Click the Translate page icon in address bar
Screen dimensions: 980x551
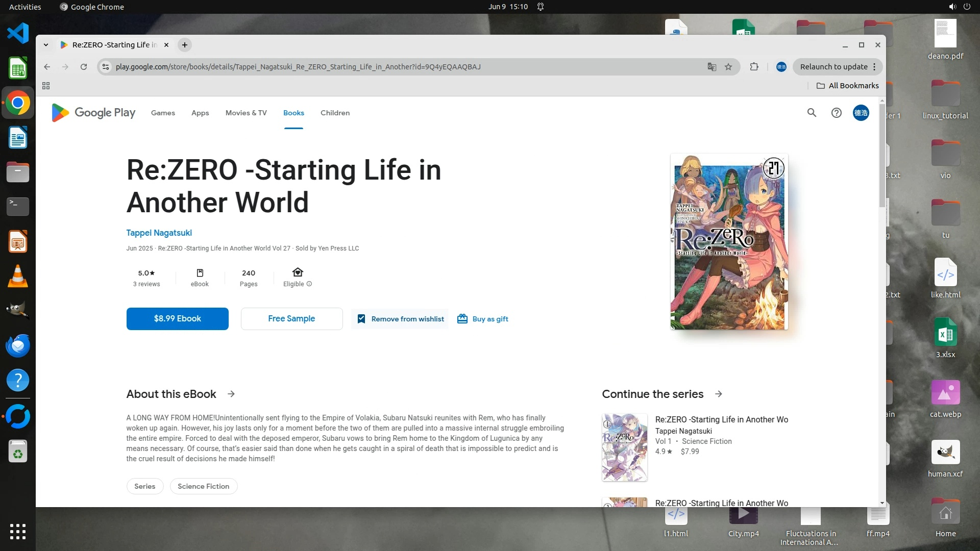(712, 67)
